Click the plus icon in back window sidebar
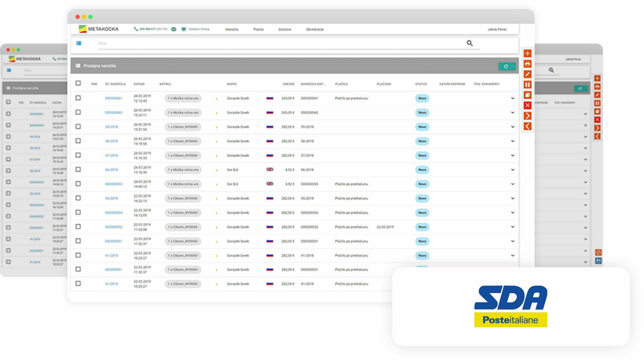Image resolution: width=644 pixels, height=360 pixels. pyautogui.click(x=597, y=78)
